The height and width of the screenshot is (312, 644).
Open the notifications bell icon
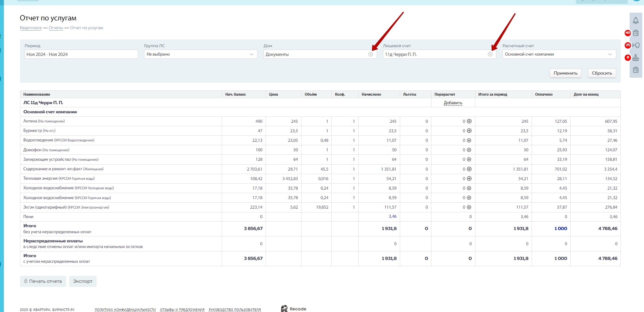636,21
